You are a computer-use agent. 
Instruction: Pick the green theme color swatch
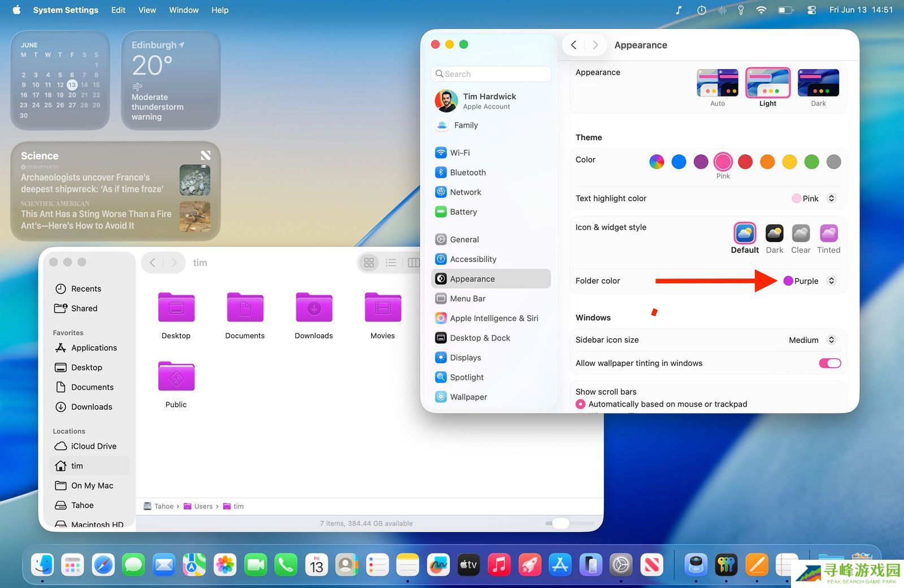pyautogui.click(x=811, y=162)
